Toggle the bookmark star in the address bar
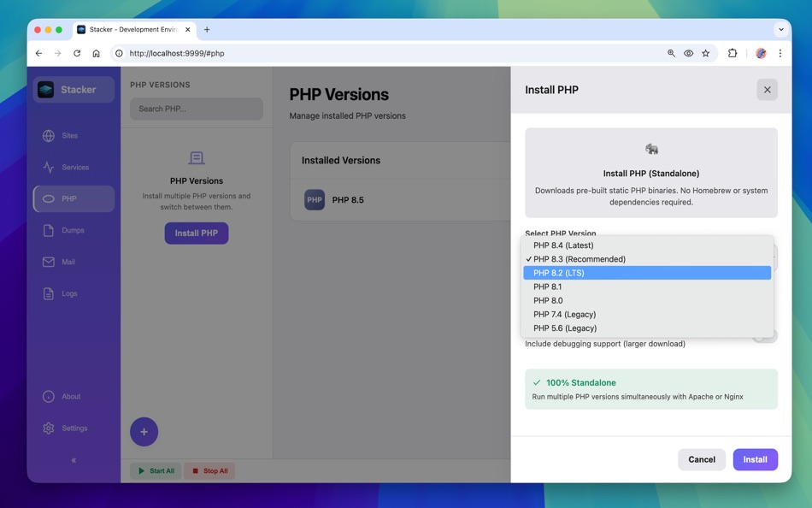The height and width of the screenshot is (508, 812). tap(705, 52)
